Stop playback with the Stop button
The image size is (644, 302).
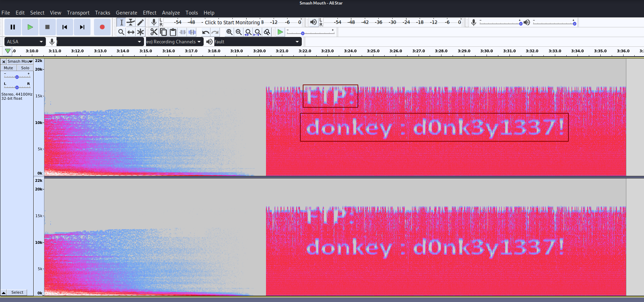[48, 27]
